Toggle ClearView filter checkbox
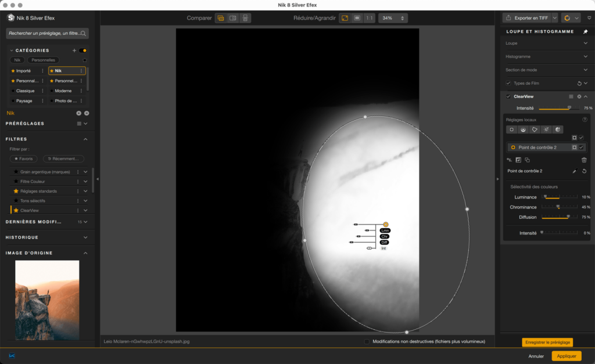 click(x=508, y=96)
